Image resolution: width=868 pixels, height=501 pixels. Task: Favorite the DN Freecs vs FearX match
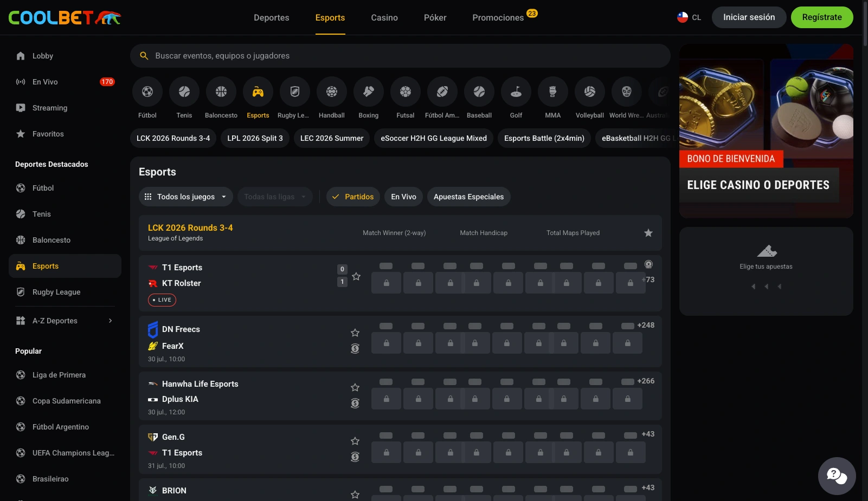tap(355, 333)
